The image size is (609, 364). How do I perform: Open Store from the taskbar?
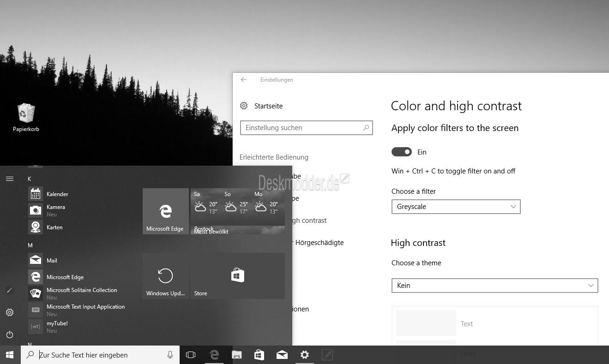[259, 355]
